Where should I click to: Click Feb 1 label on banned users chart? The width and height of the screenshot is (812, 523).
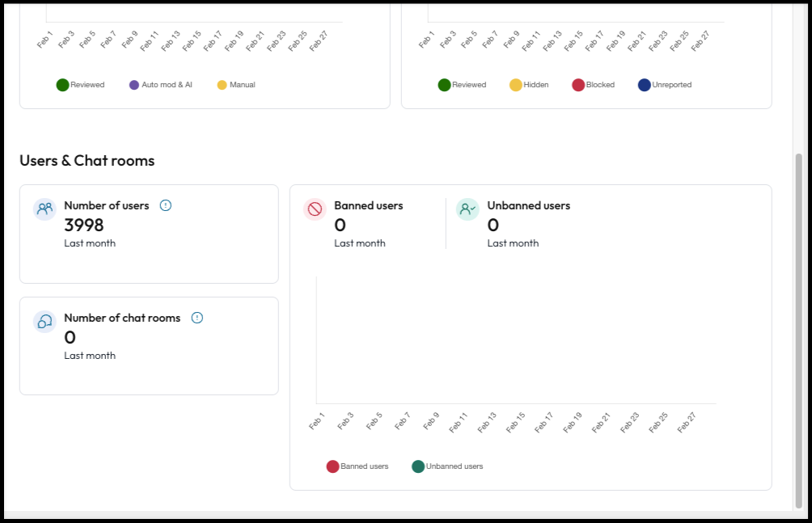tap(316, 421)
